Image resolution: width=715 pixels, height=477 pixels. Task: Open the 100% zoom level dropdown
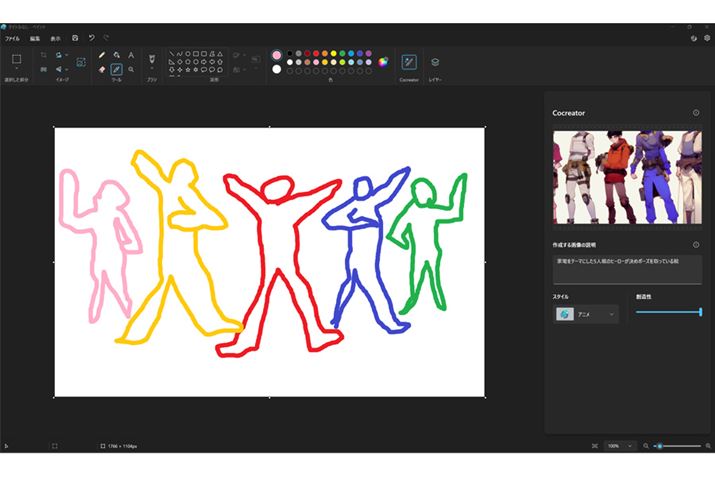tap(620, 445)
